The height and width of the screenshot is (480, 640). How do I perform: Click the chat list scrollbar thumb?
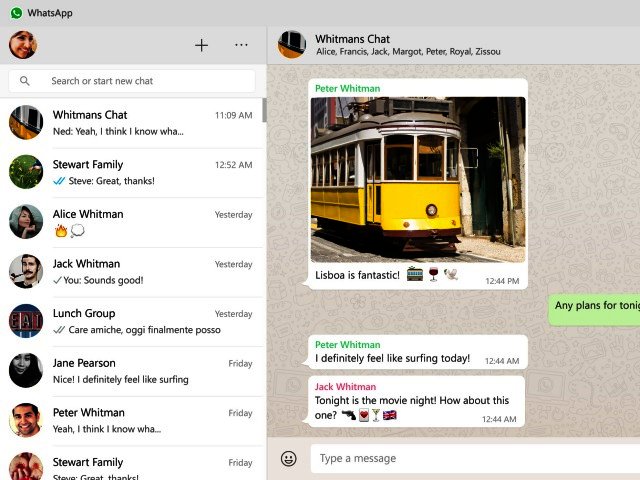[264, 110]
